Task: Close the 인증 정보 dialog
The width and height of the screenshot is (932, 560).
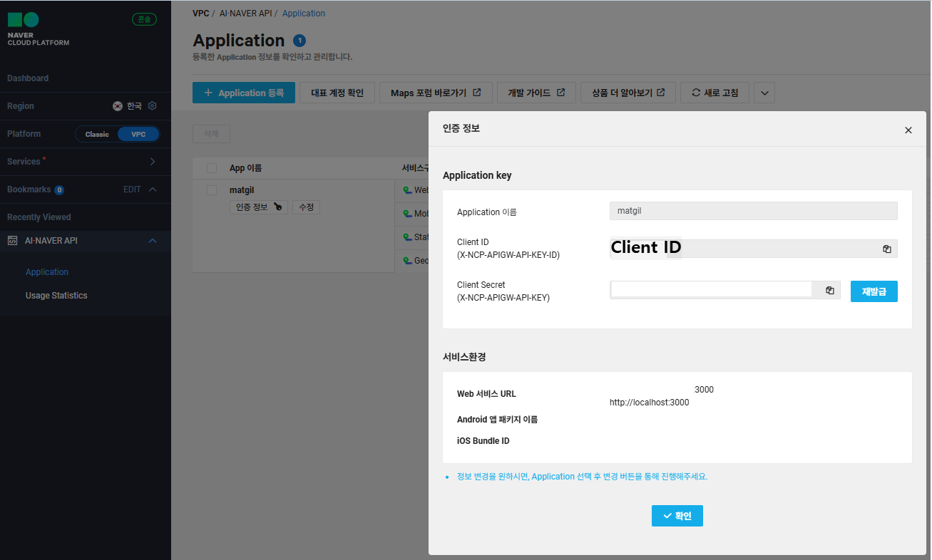Action: pyautogui.click(x=908, y=130)
